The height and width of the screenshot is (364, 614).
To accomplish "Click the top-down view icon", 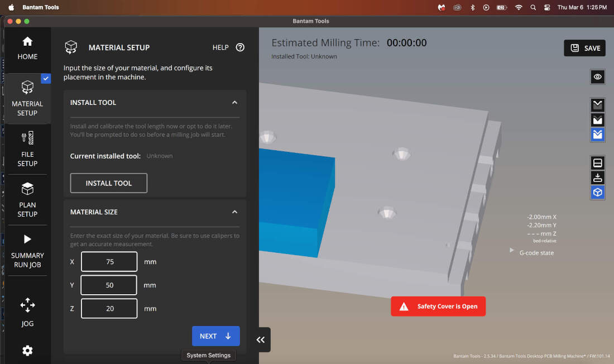I will (x=598, y=163).
